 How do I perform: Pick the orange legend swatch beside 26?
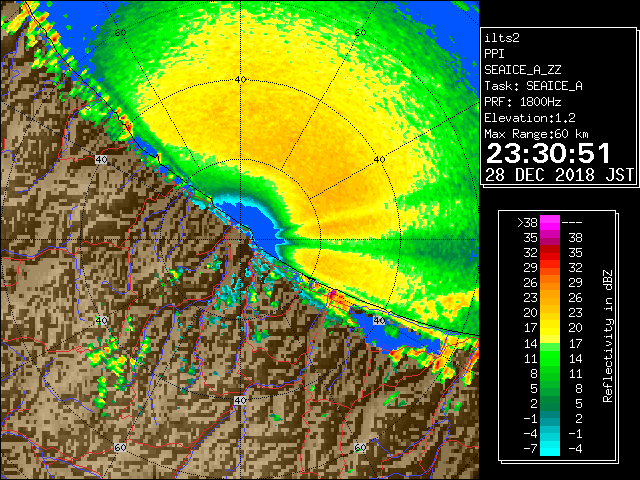coord(550,283)
